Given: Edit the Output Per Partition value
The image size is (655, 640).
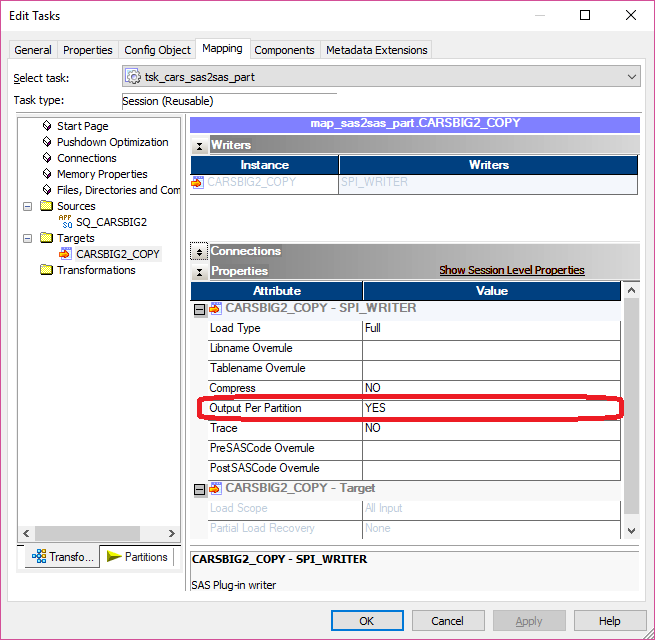Looking at the screenshot, I should (490, 408).
